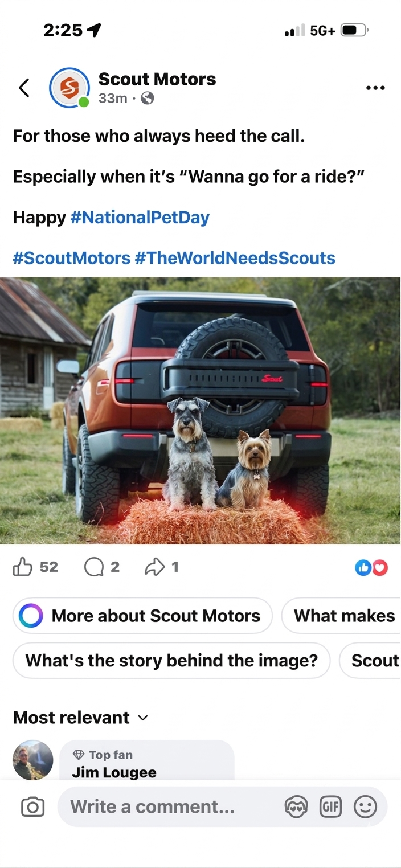The width and height of the screenshot is (401, 868).
Task: Like the post with thumbs-up icon
Action: coord(23,567)
